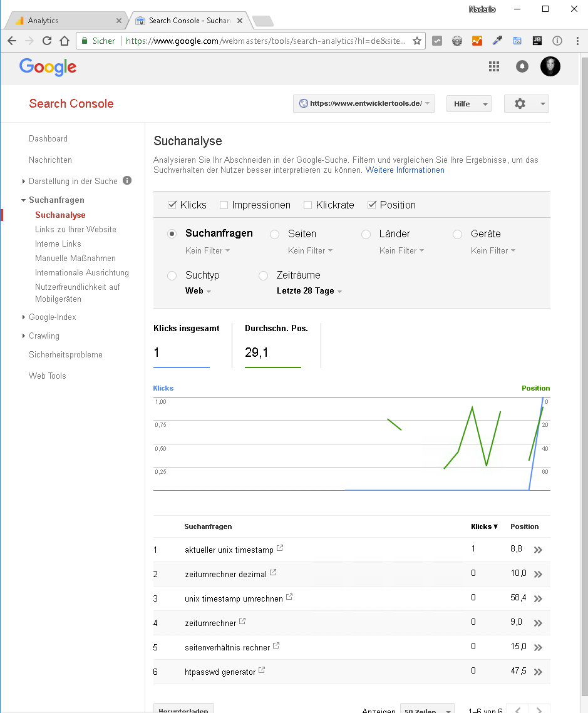The width and height of the screenshot is (588, 713).
Task: Switch to the Analytics browser tab
Action: pos(64,21)
